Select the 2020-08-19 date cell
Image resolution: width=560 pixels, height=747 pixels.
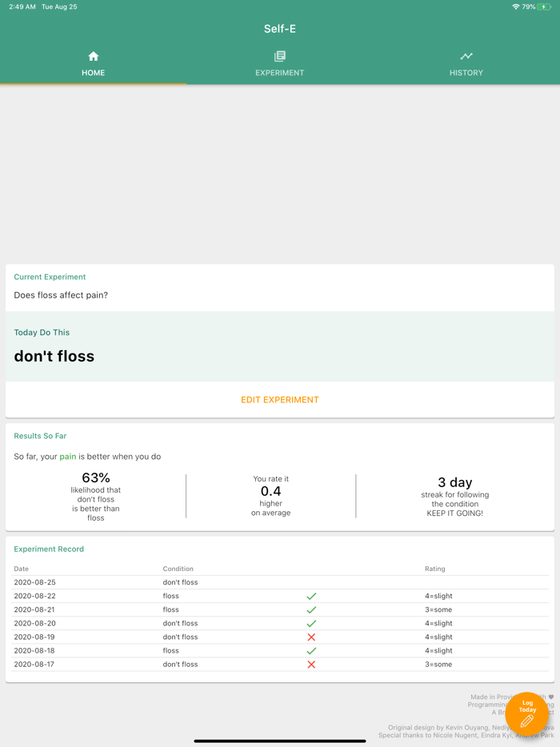(34, 637)
